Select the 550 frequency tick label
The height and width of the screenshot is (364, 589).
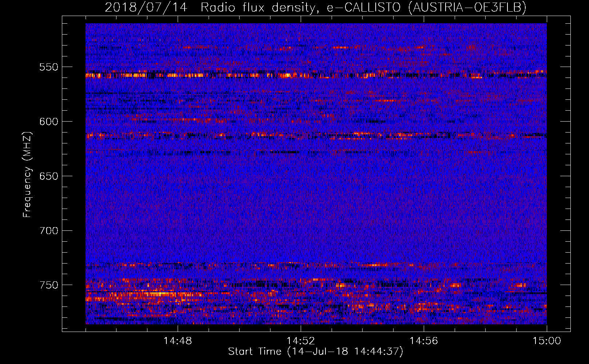pos(49,67)
